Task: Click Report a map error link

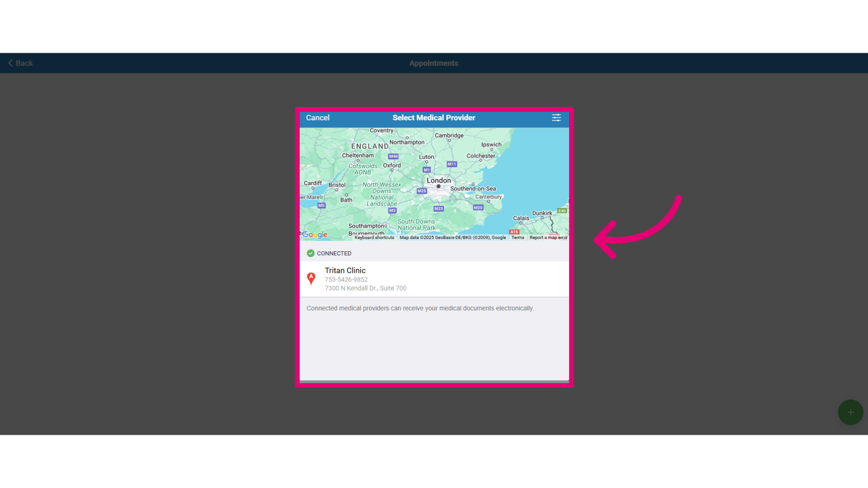Action: [548, 238]
